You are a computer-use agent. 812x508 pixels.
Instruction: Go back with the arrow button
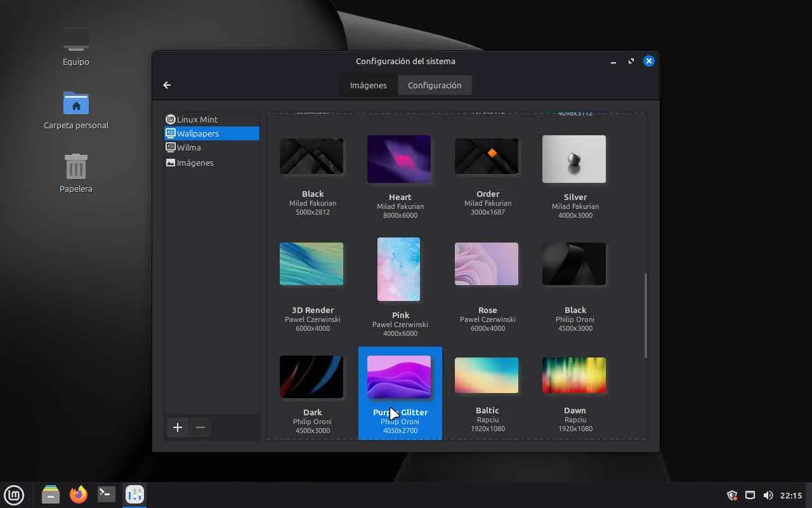pyautogui.click(x=167, y=85)
